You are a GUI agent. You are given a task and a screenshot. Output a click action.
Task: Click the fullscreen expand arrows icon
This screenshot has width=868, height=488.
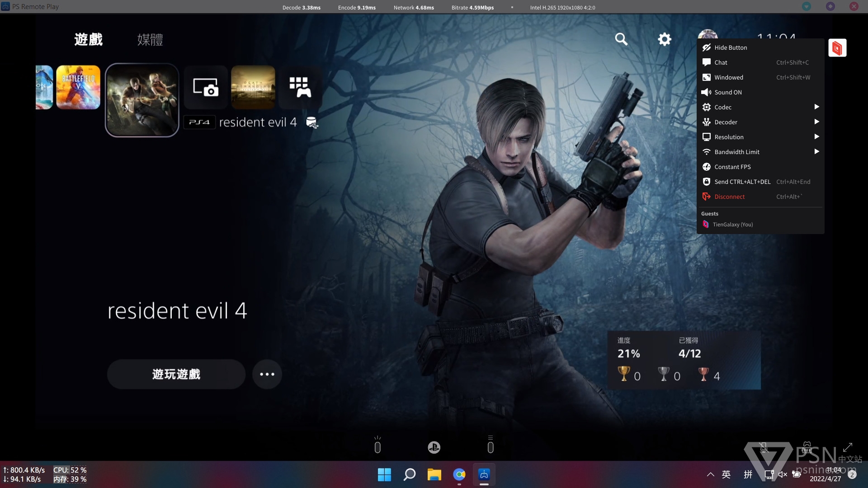pyautogui.click(x=848, y=447)
